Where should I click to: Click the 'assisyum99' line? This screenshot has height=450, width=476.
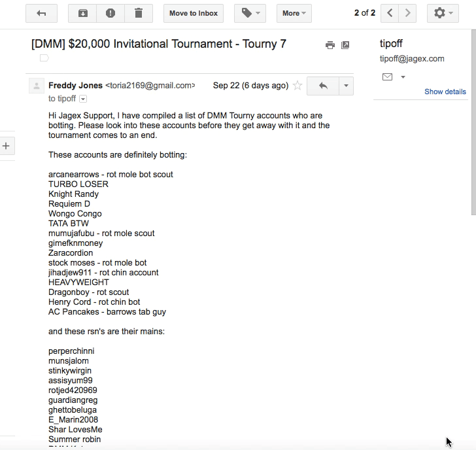point(71,381)
